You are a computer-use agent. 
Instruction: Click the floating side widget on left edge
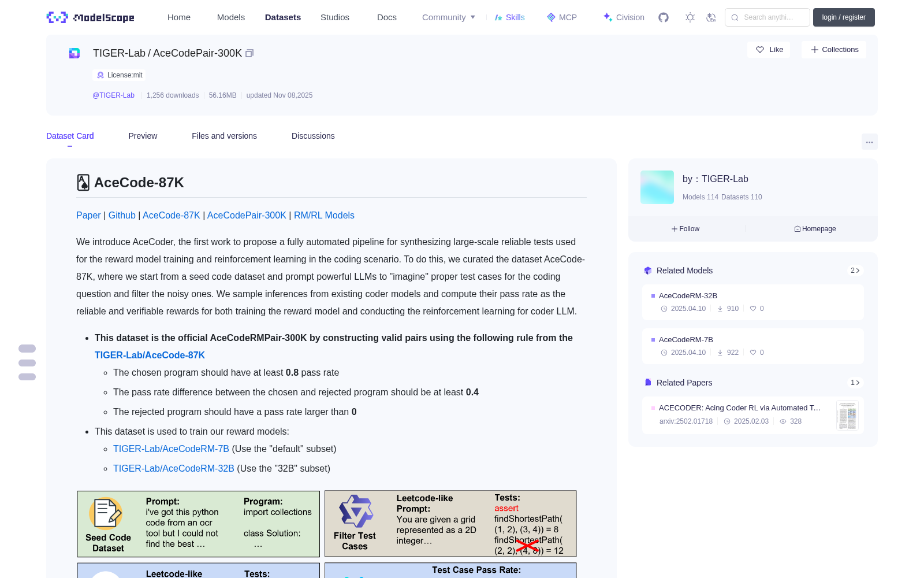tap(27, 362)
